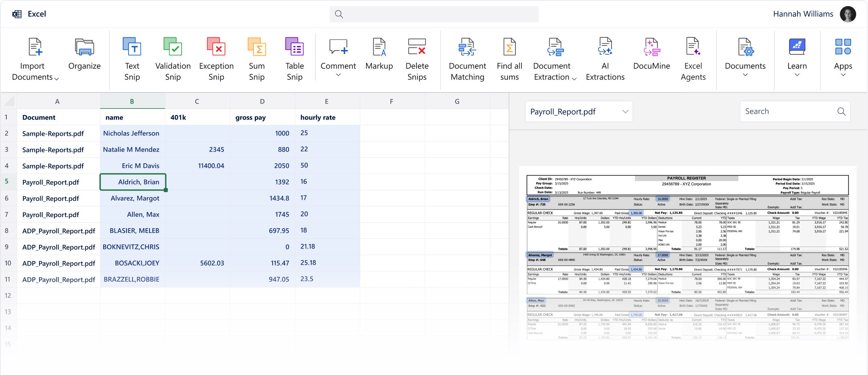
Task: Select column B header
Action: pos(132,101)
